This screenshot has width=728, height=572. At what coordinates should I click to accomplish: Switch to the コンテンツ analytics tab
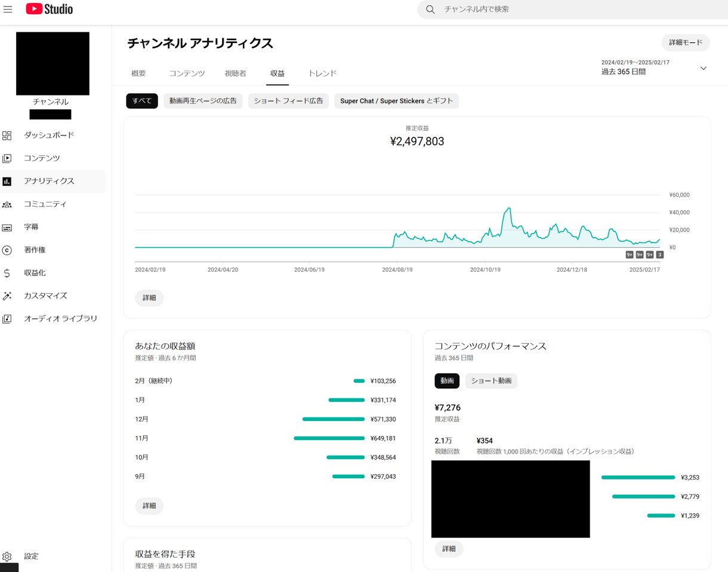pos(187,73)
